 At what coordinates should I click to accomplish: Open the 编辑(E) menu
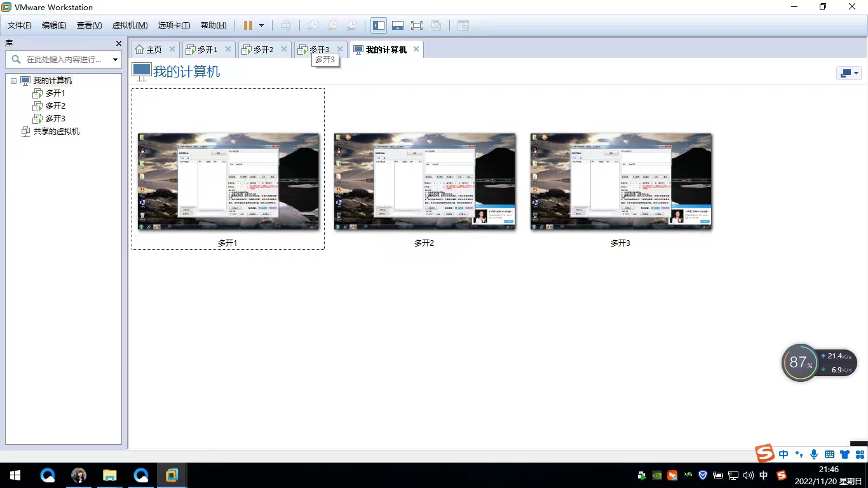pyautogui.click(x=54, y=25)
